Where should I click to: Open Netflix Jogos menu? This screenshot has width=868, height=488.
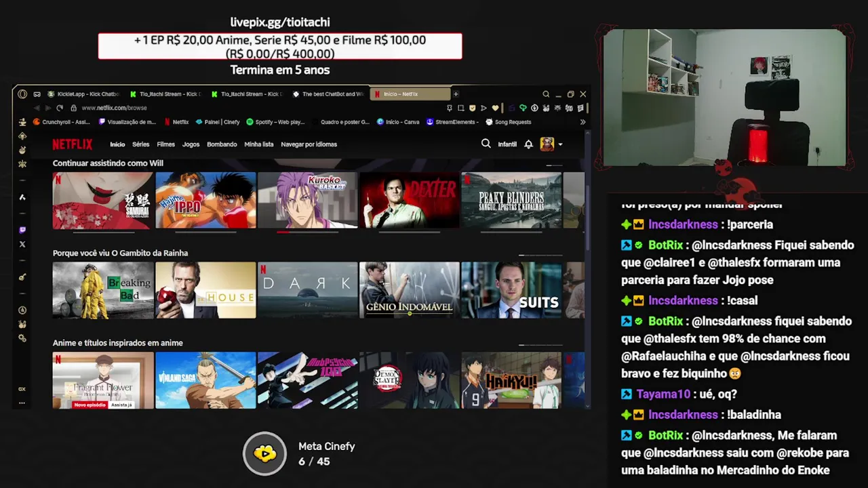(191, 144)
